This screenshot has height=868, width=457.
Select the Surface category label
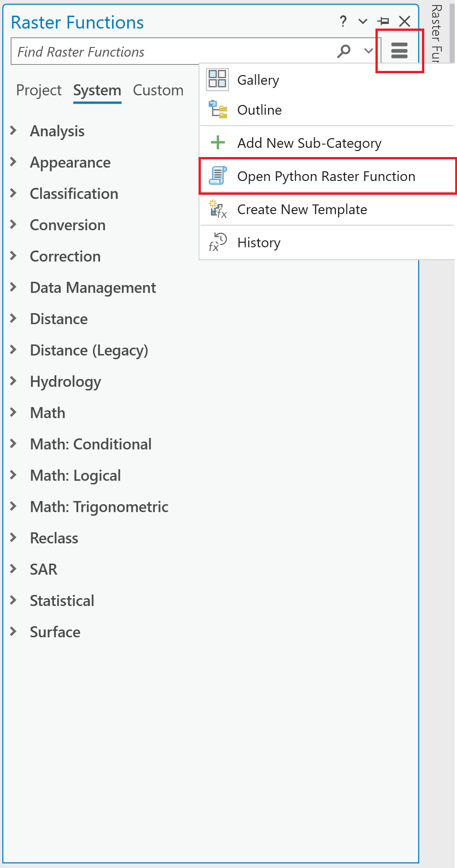pos(55,632)
